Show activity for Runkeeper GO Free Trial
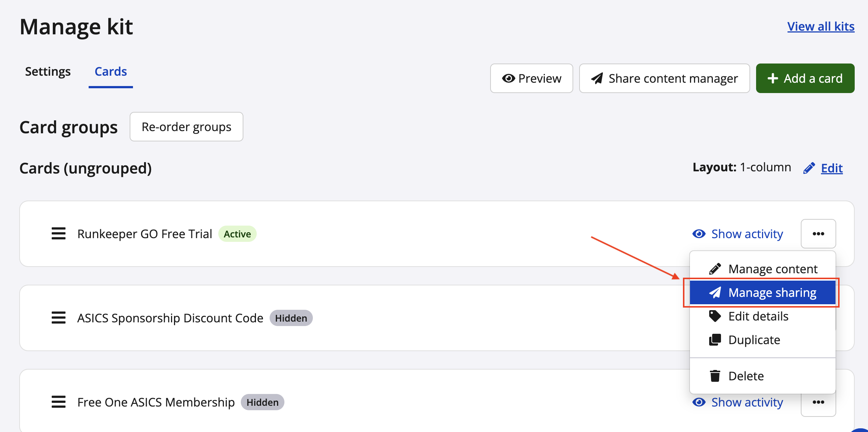Screen dimensions: 868x432 pyautogui.click(x=738, y=234)
